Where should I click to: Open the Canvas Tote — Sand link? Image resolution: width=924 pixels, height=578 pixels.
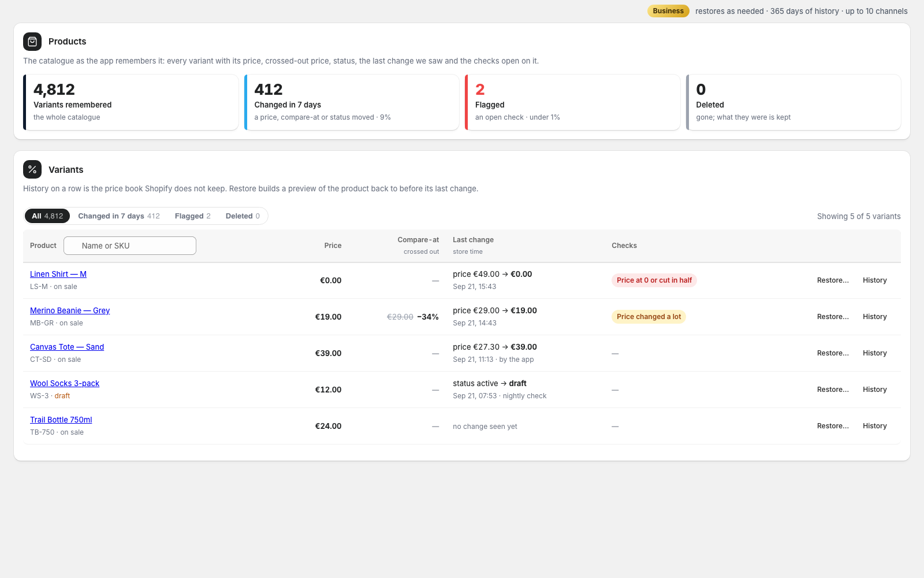coord(67,347)
